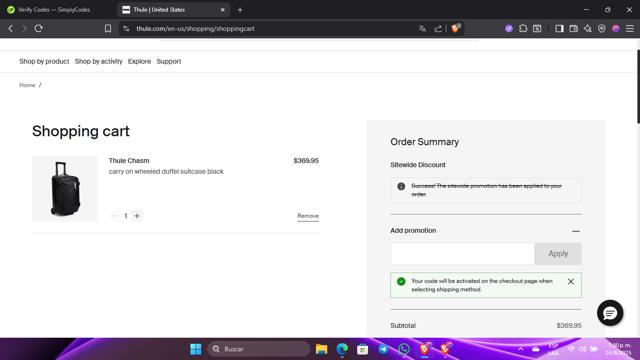
Task: Dismiss the green code activation message
Action: 571,282
